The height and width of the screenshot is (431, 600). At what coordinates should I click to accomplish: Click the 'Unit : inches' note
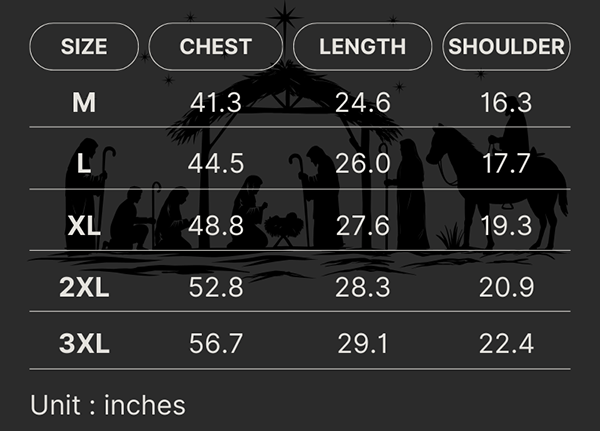coord(108,405)
